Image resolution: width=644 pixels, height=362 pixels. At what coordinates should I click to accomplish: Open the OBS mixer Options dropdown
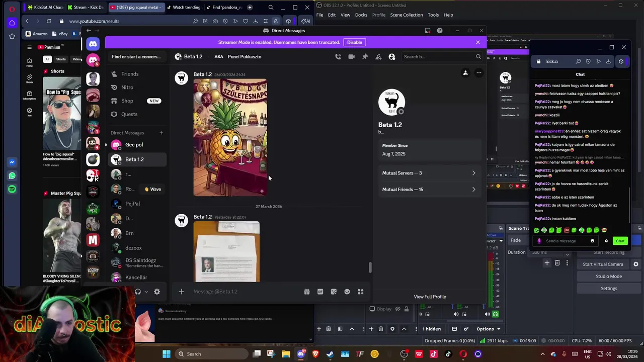[x=489, y=329]
